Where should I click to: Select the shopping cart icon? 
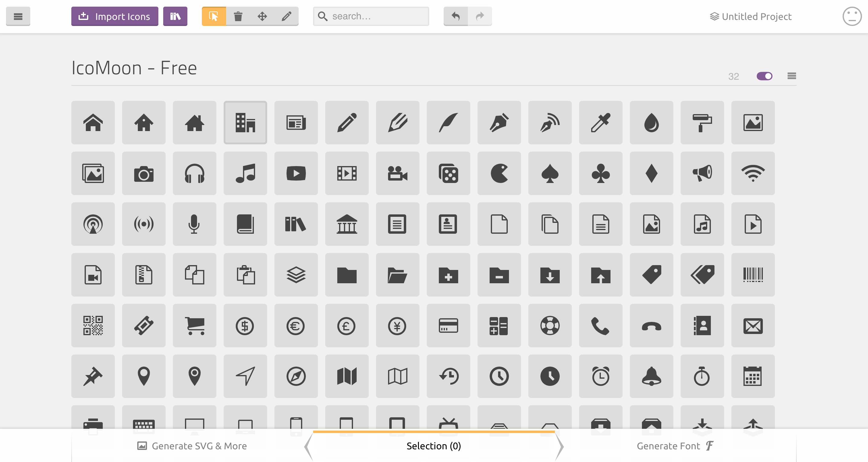194,325
